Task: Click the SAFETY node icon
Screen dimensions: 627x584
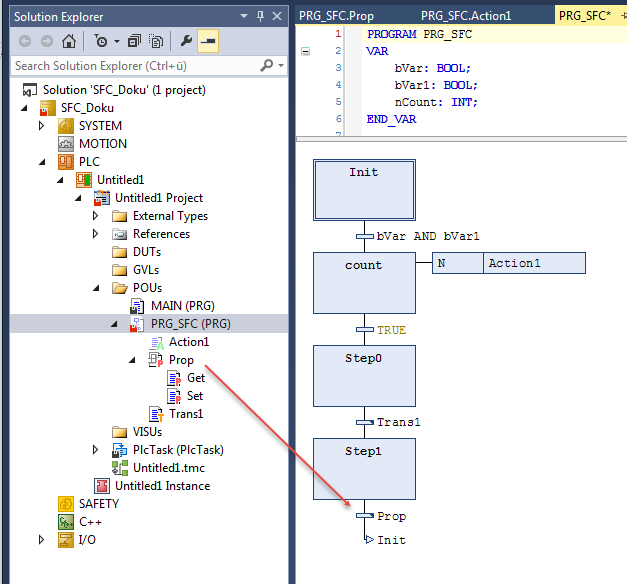Action: [66, 504]
